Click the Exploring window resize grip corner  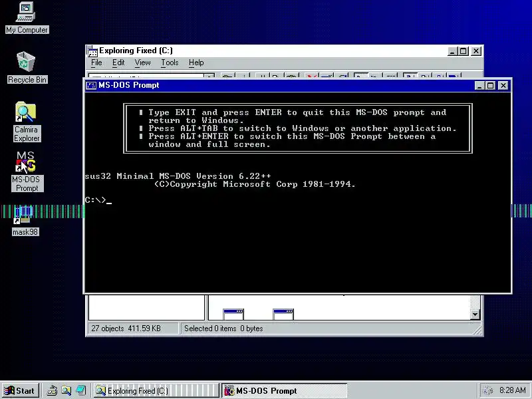coord(477,331)
